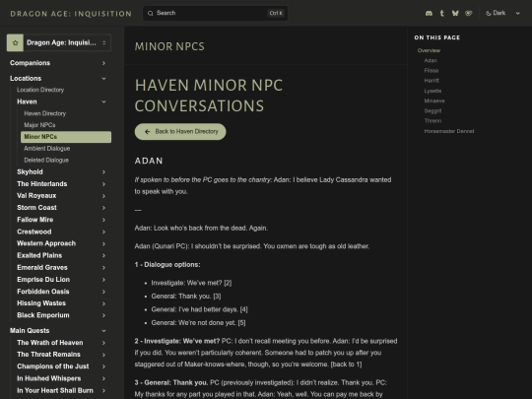The width and height of the screenshot is (532, 399).
Task: Open Forbidden Oasis in sidebar
Action: [43, 292]
